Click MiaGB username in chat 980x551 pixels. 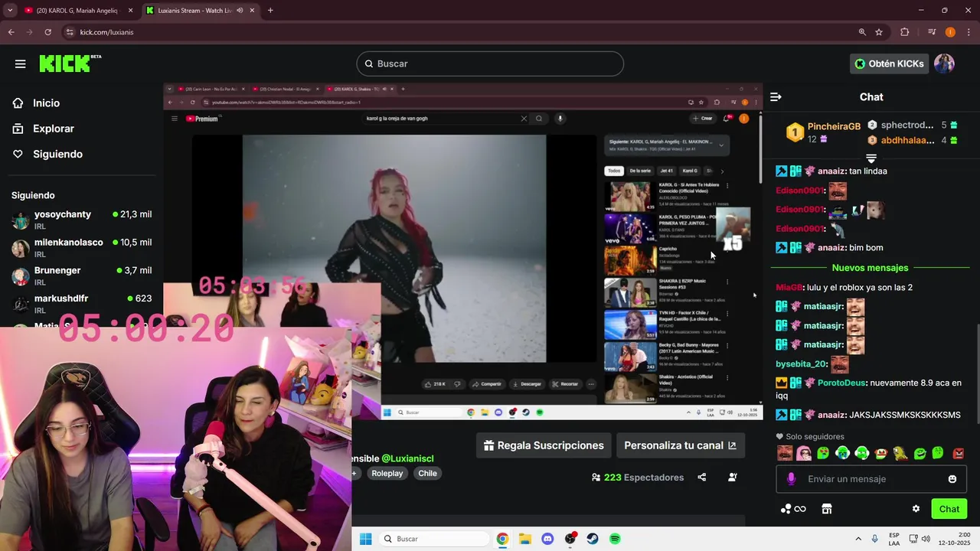(789, 288)
